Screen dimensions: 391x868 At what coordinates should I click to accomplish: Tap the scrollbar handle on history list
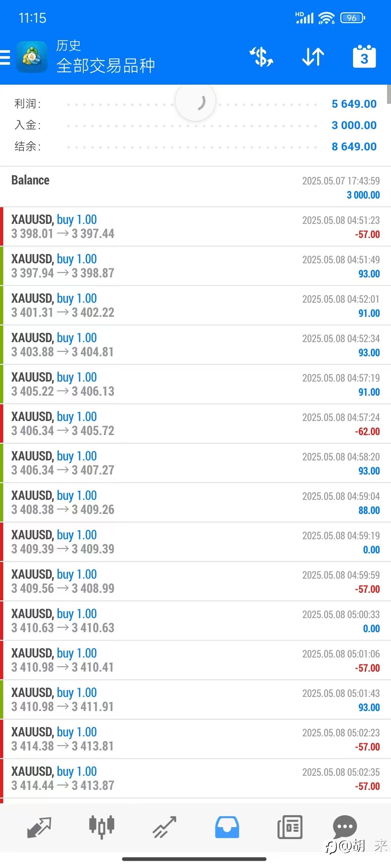coord(389,94)
